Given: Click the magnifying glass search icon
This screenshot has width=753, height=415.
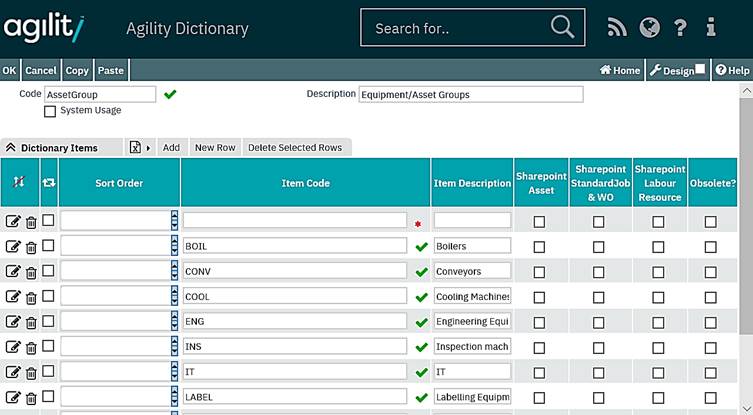Looking at the screenshot, I should pos(562,27).
